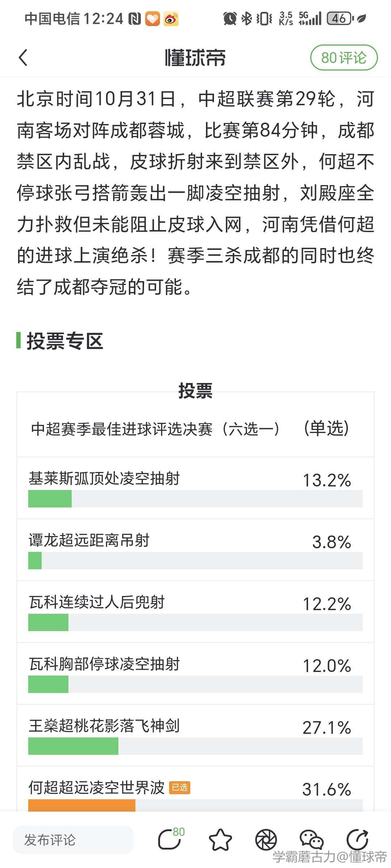
Task: Tap the camera shutter share icon
Action: tap(266, 839)
